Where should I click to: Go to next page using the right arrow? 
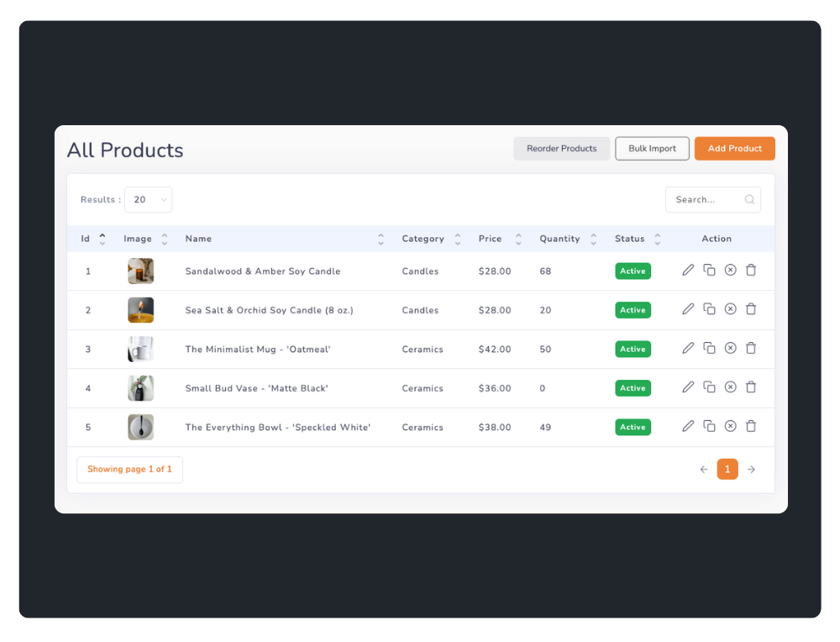click(751, 469)
